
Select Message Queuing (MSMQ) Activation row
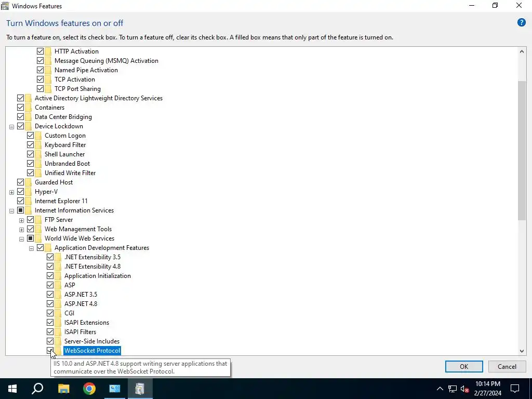tap(106, 61)
